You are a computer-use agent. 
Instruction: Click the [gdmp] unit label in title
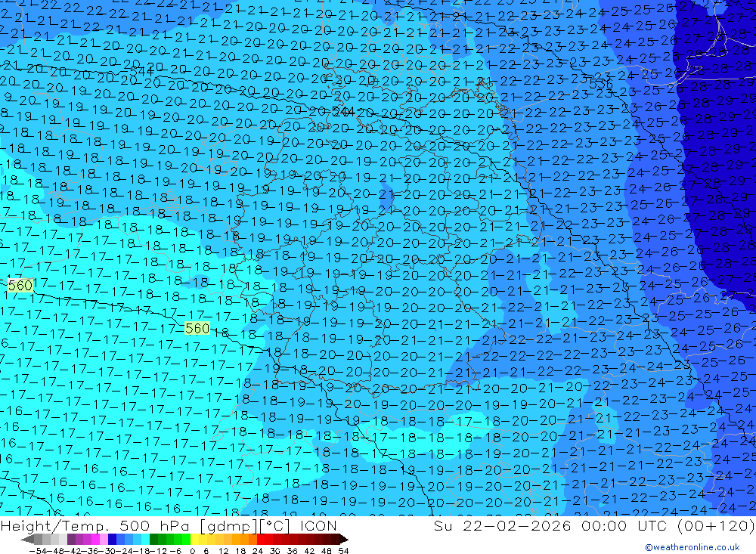[228, 526]
